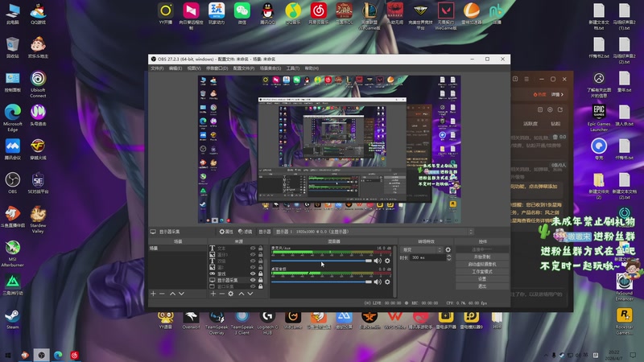The width and height of the screenshot is (644, 362).
Task: Remove selected scene with the minus button
Action: (x=163, y=294)
